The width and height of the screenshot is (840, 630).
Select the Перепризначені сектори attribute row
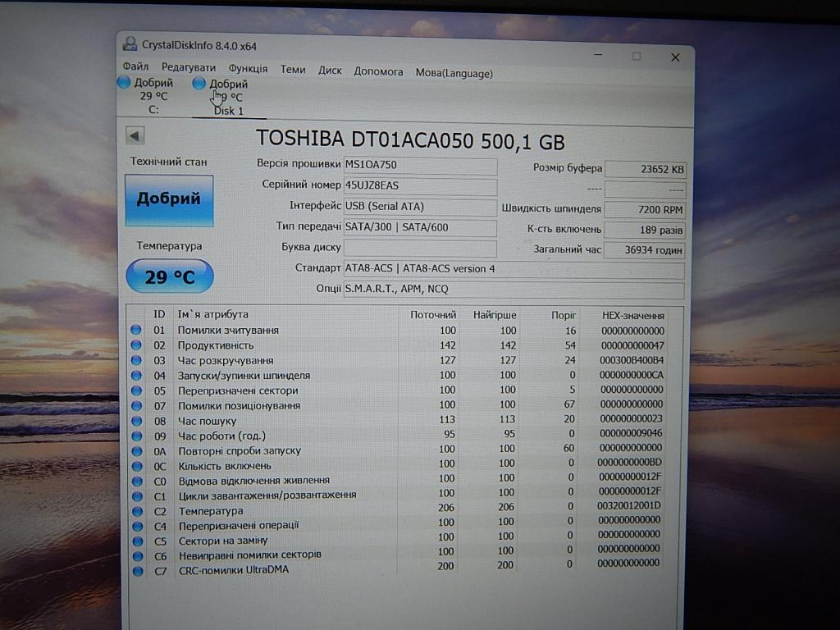[x=398, y=390]
